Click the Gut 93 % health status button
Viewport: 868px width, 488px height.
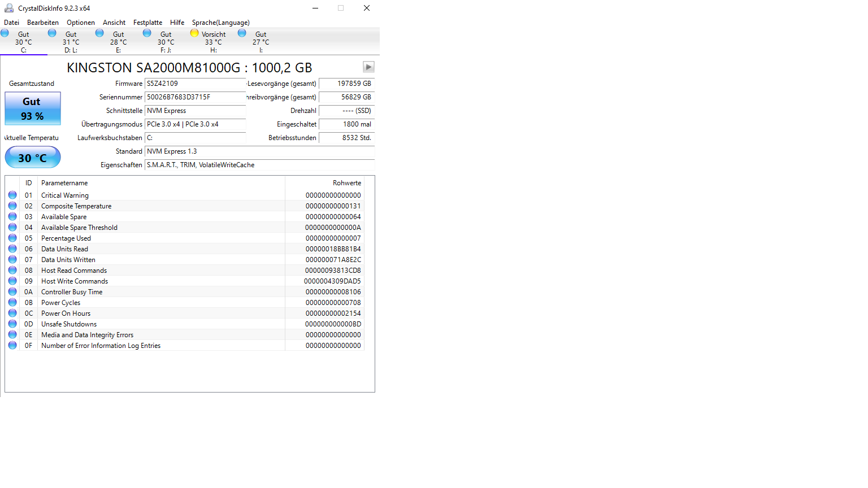click(x=33, y=108)
